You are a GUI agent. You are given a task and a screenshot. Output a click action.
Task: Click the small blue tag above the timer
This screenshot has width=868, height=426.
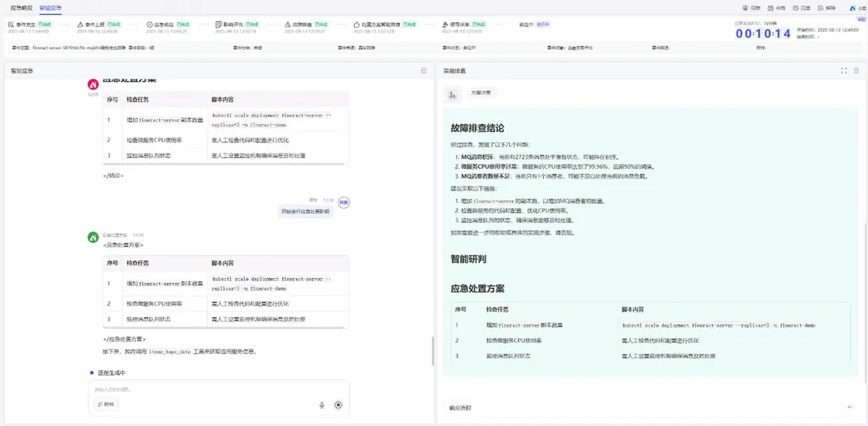point(862,19)
